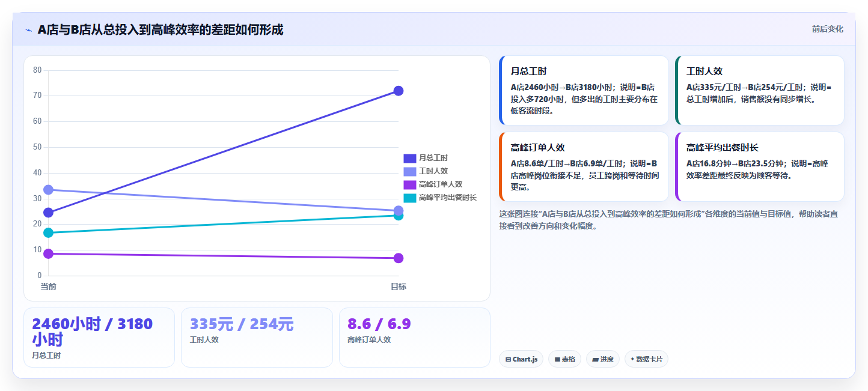Click the 月总工时 current data point near 25
Screen dimensions: 868x391
coord(49,213)
